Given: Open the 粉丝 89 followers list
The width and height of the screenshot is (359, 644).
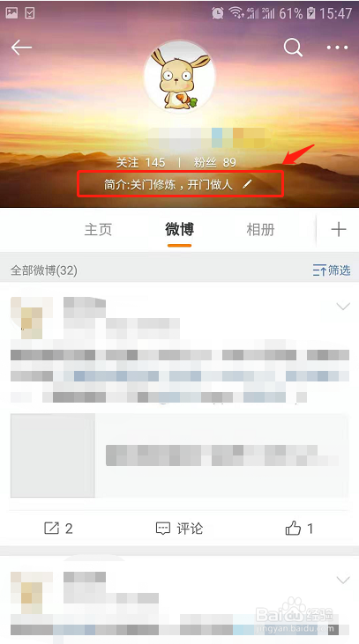Looking at the screenshot, I should pos(214,163).
